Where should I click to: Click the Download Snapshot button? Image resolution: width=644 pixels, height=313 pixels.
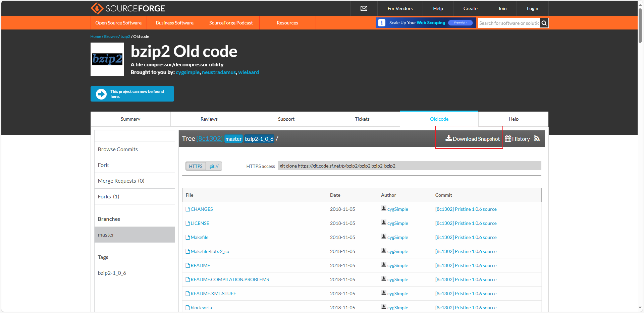coord(473,139)
